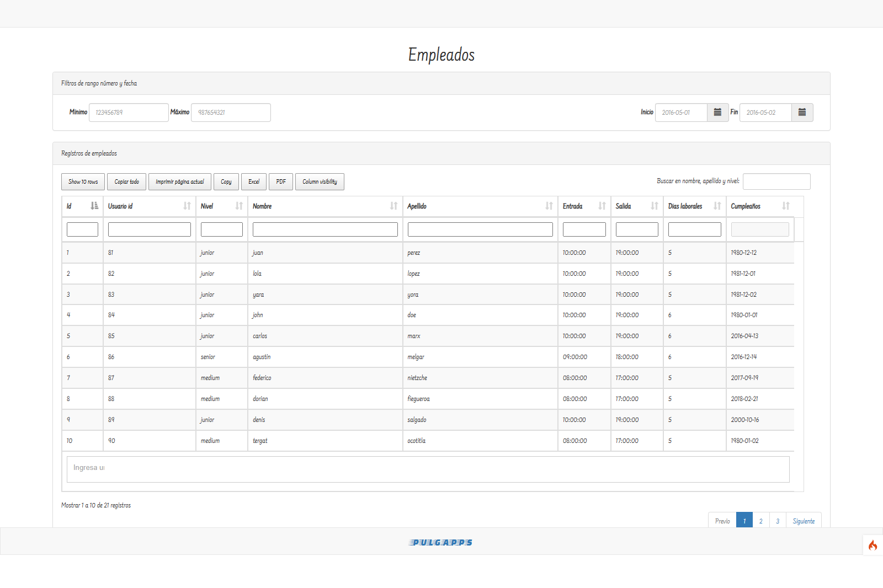Open the Show 10 rows selector
Screen dimensions: 883x588
pyautogui.click(x=83, y=181)
